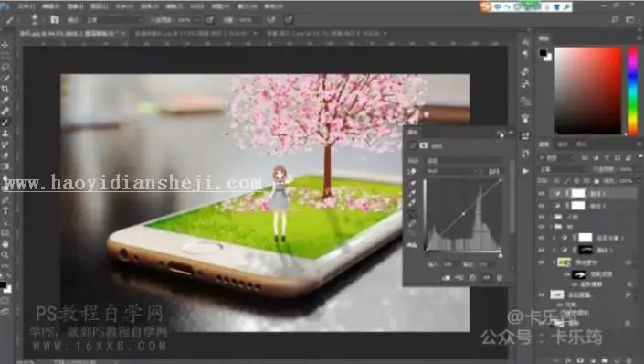644x364 pixels.
Task: Filter layers by type layers (T icon)
Action: (607, 158)
